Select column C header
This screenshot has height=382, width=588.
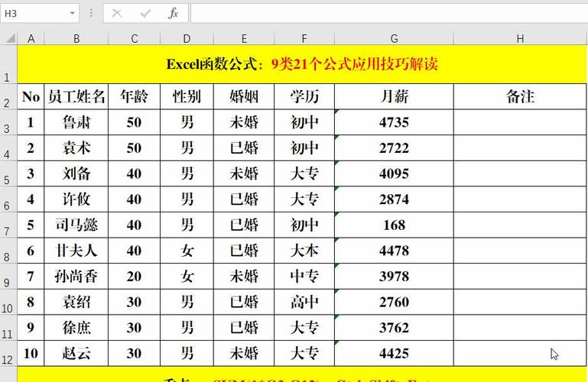(135, 38)
